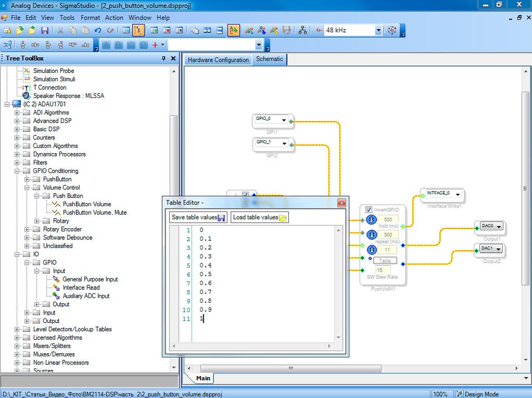Toggle the checkbox on the block behind Table Editor
This screenshot has width=532, height=398.
(245, 195)
